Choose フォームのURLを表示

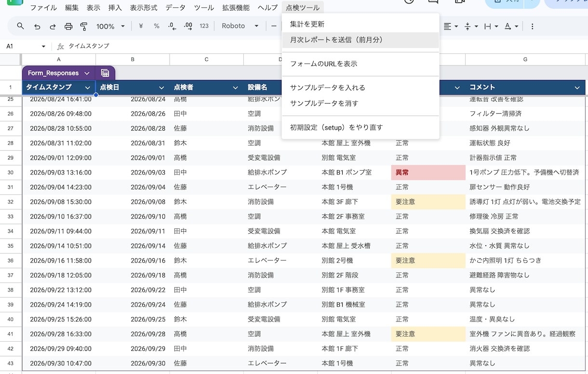tap(361, 64)
